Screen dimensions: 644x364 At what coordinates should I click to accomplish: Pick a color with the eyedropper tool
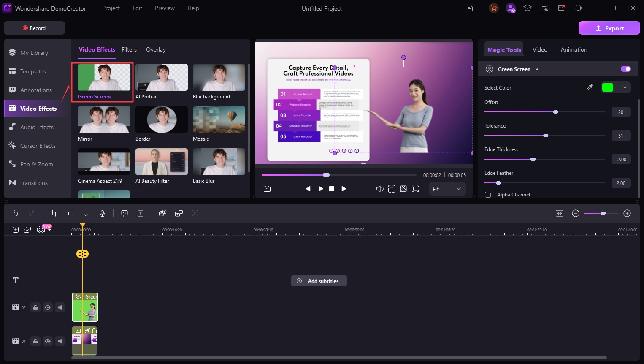(590, 87)
